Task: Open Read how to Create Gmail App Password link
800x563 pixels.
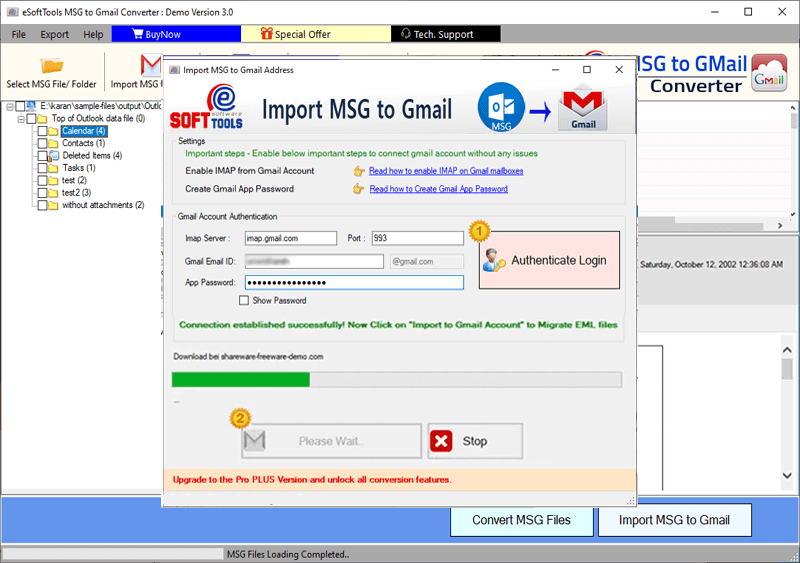Action: tap(438, 189)
